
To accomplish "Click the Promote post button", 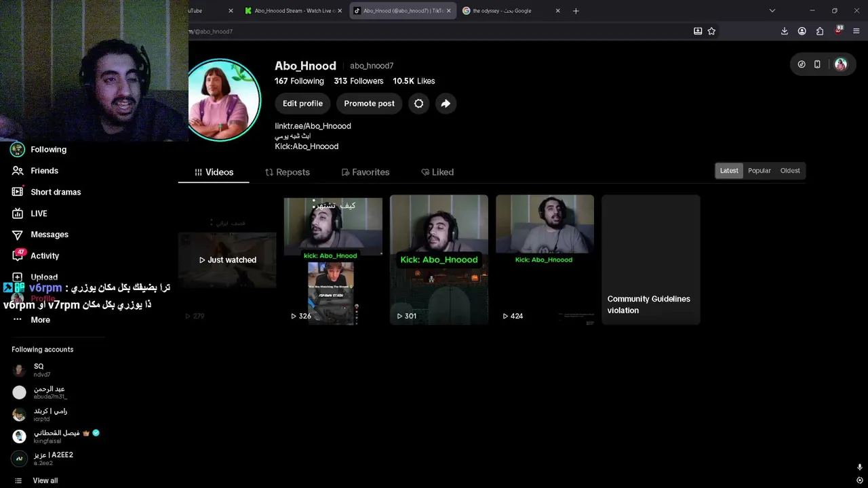I will click(369, 104).
